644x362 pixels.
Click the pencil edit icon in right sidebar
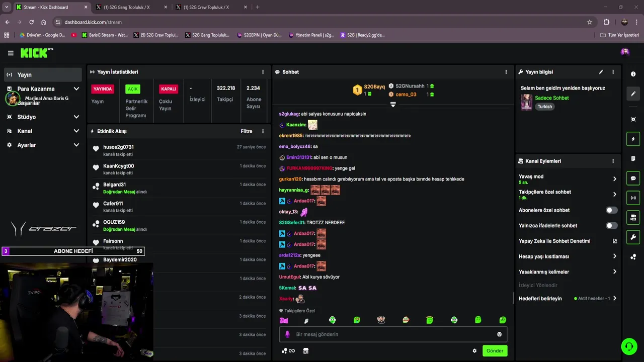(x=633, y=94)
